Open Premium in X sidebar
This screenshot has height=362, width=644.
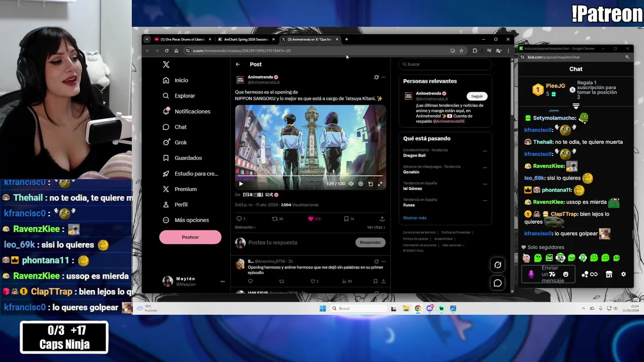click(x=180, y=189)
